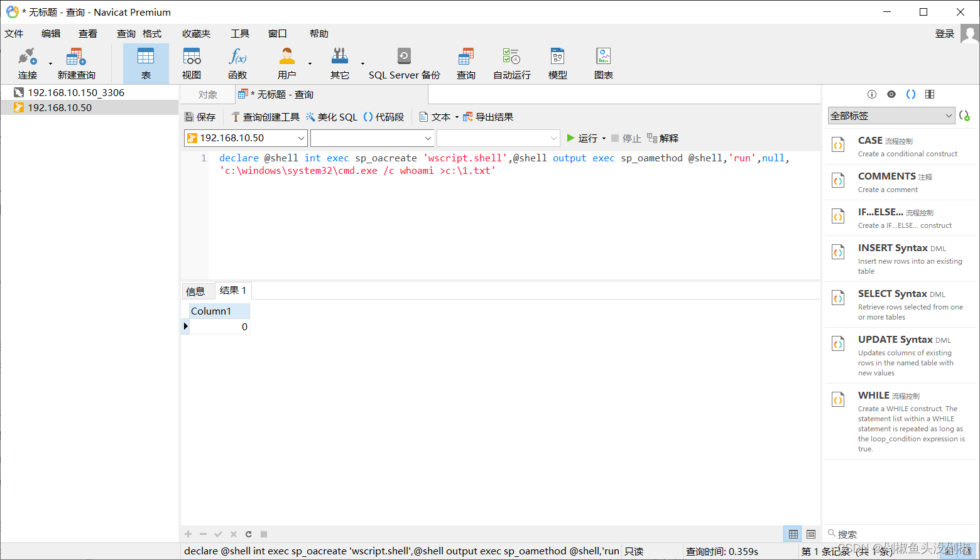
Task: Open the panel layout icon
Action: click(930, 94)
